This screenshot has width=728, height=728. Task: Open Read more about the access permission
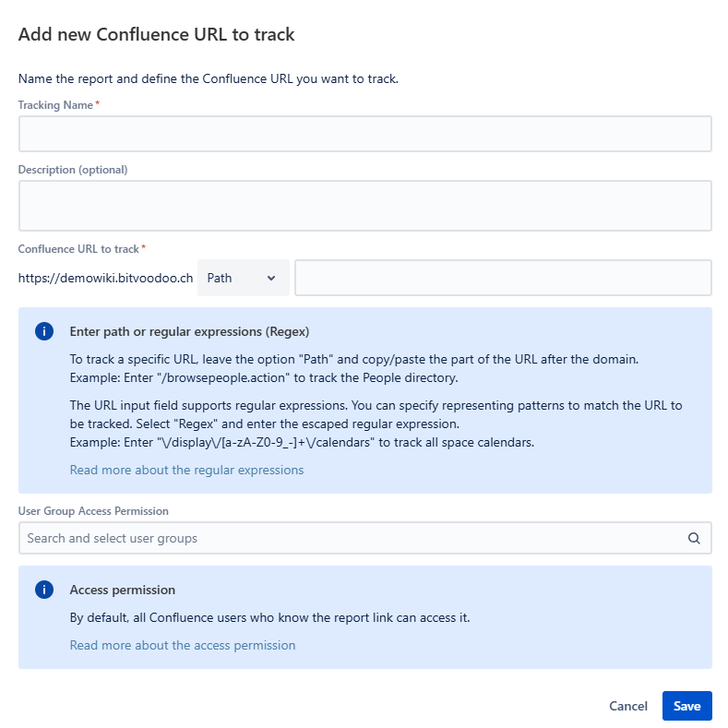pos(183,645)
